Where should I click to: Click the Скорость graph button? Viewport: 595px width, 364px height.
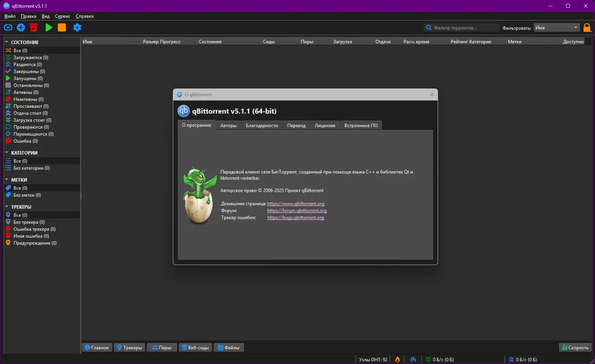tap(575, 348)
